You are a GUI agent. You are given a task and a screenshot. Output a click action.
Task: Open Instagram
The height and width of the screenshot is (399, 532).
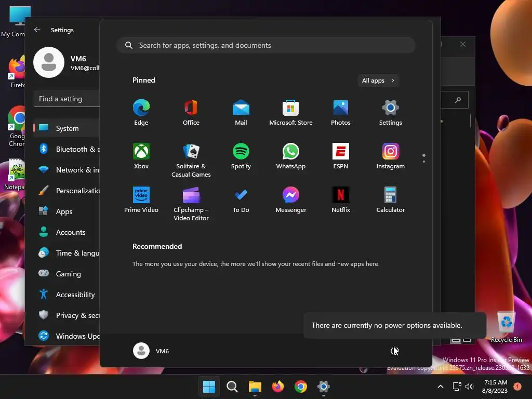391,156
